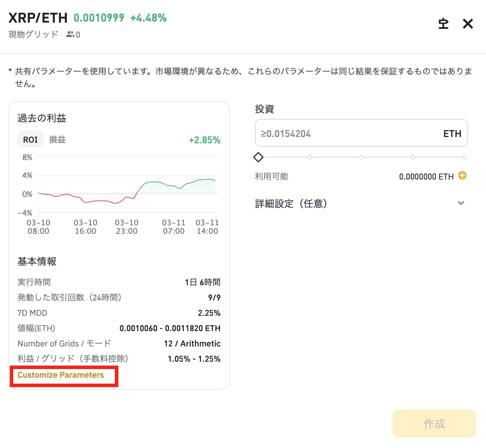The image size is (486, 448).
Task: Close the XRP/ETH grid dialog
Action: (x=468, y=24)
